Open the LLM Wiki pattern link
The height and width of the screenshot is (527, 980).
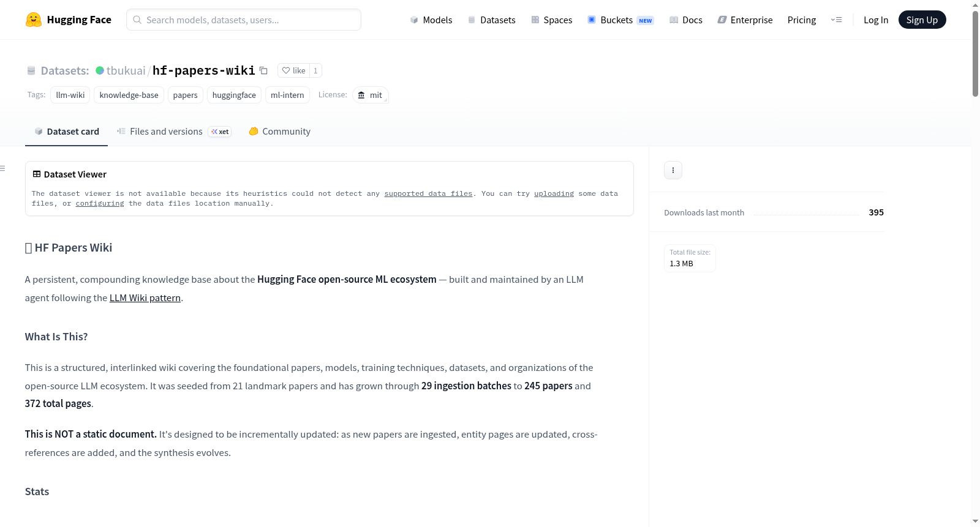click(145, 297)
